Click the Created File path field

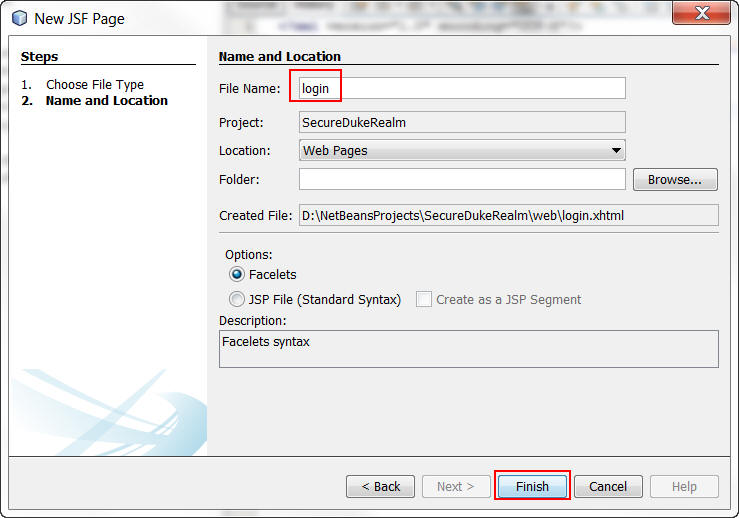point(508,215)
